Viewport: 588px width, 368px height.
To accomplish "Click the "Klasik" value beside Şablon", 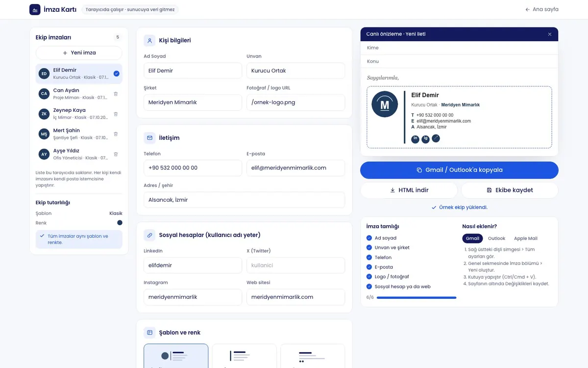I will [116, 213].
